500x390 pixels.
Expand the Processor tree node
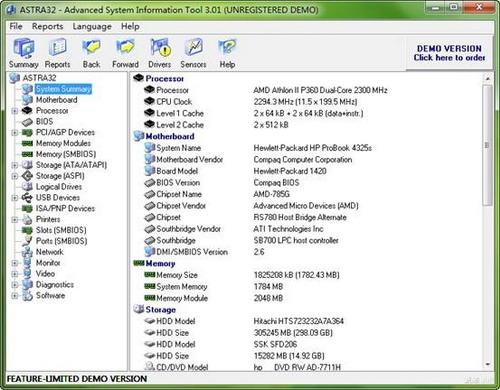(15, 111)
